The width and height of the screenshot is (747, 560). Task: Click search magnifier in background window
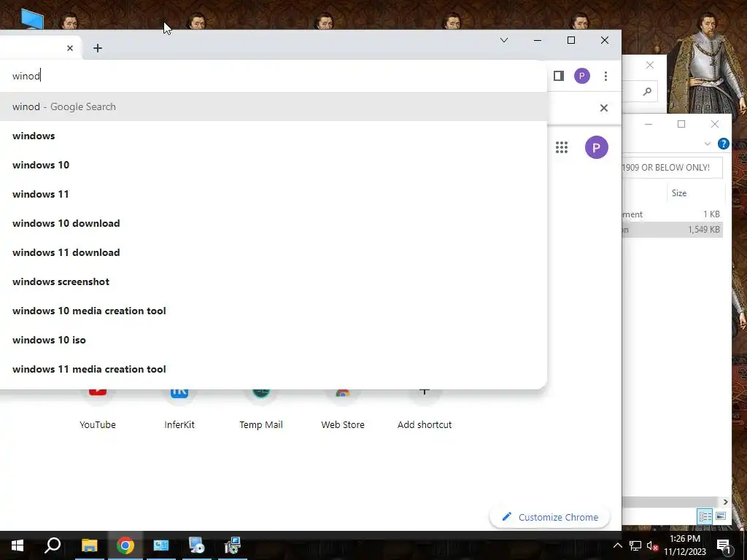[x=647, y=91]
